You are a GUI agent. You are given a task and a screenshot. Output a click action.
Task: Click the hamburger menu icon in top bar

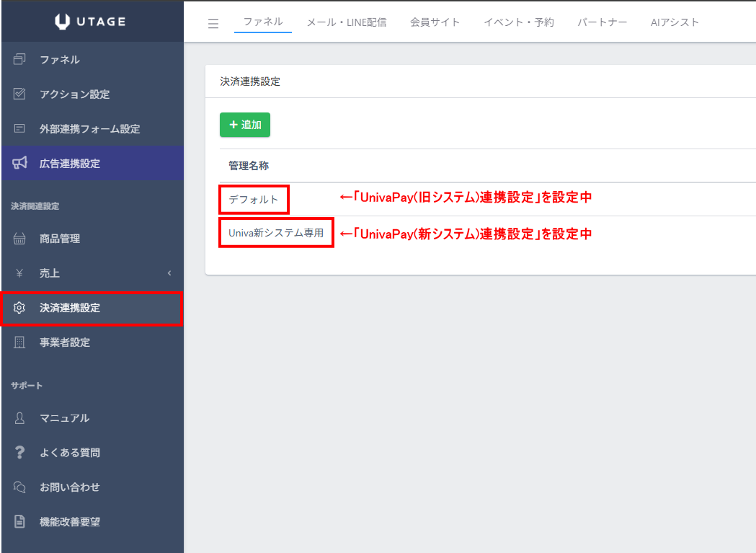click(213, 23)
